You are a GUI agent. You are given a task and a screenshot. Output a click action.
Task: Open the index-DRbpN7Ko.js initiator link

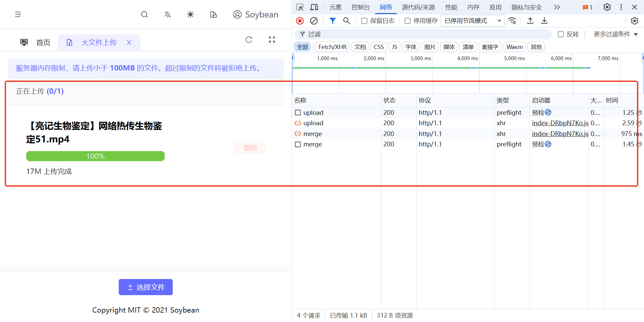coord(559,123)
